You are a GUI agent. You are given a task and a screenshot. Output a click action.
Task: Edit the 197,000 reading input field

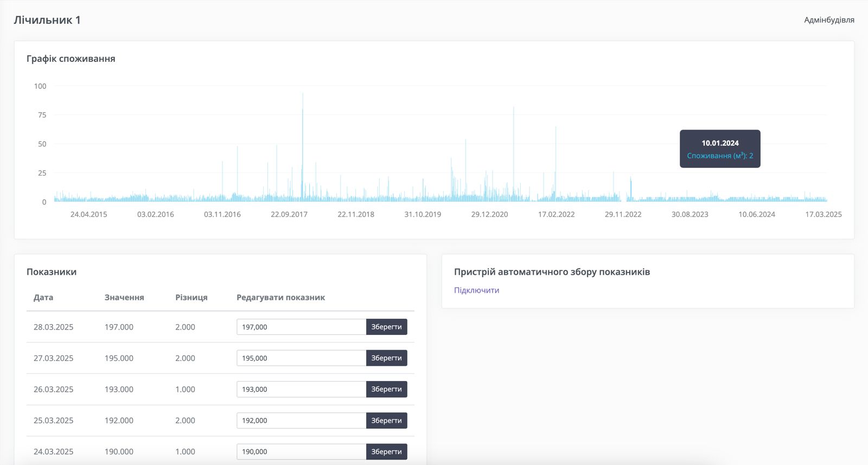click(301, 327)
